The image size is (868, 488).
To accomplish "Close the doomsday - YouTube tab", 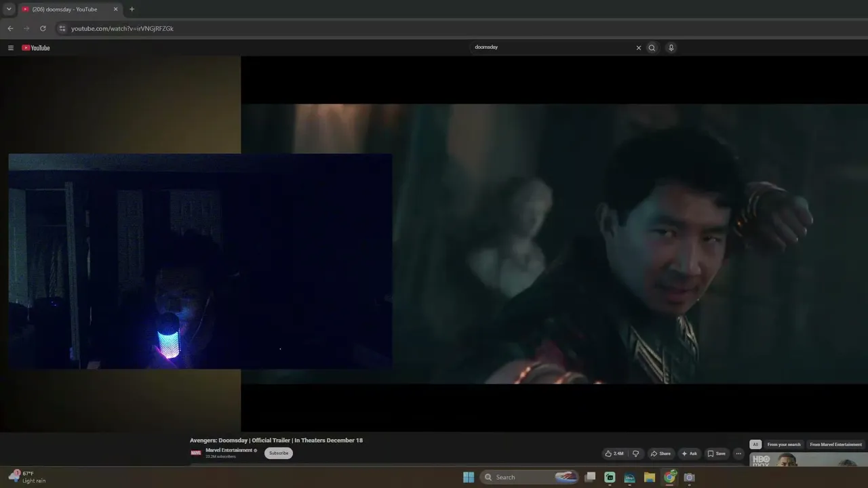I will pos(115,9).
